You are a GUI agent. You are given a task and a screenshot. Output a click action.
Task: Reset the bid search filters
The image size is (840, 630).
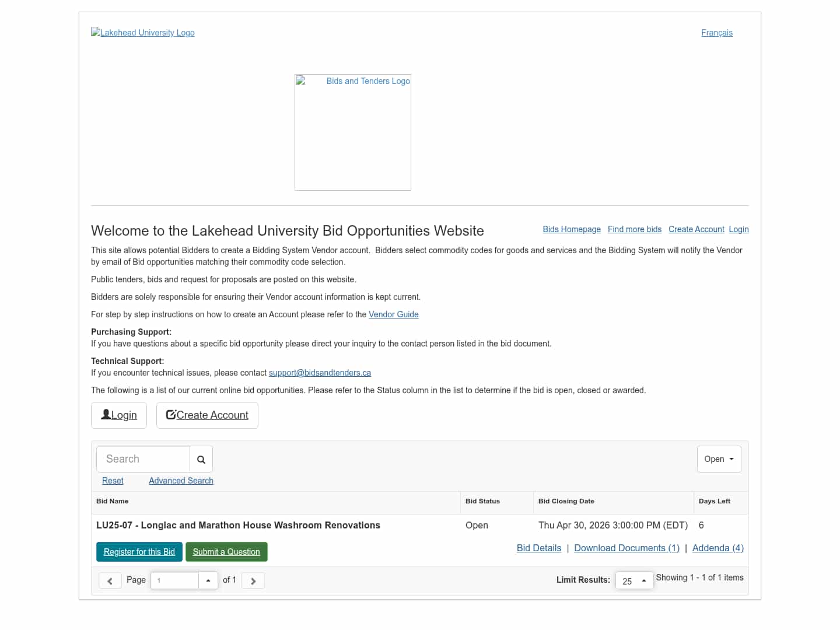[113, 481]
